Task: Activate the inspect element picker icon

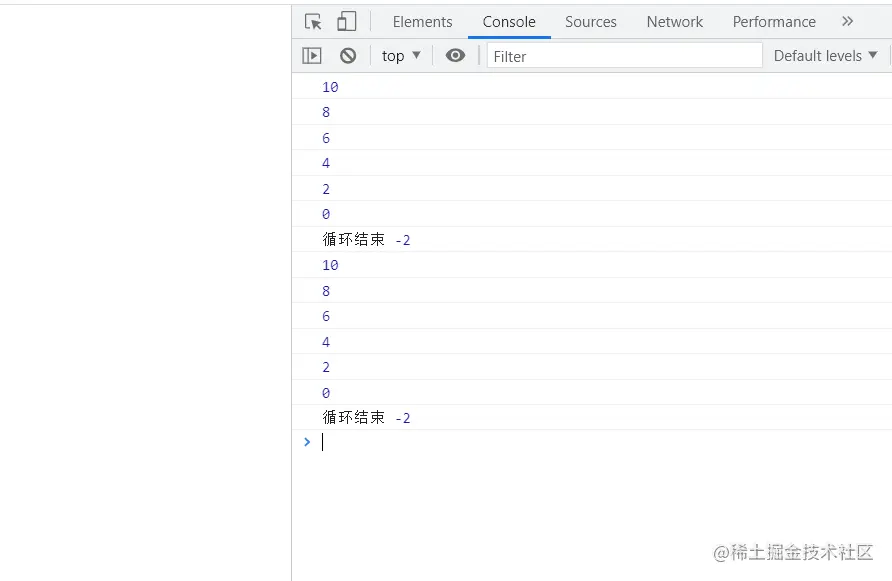Action: (x=313, y=22)
